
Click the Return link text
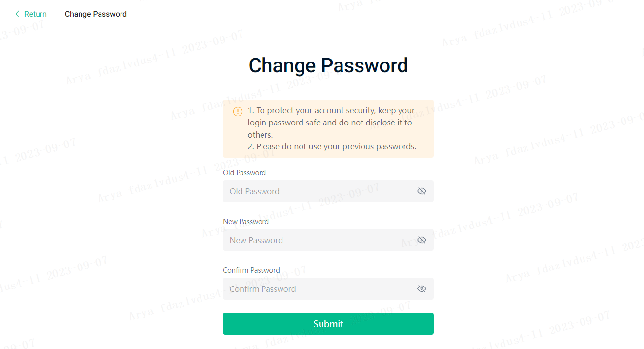[x=36, y=14]
